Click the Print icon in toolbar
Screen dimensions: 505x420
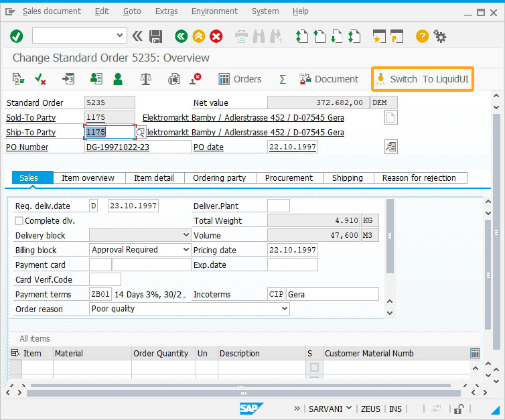(x=241, y=36)
